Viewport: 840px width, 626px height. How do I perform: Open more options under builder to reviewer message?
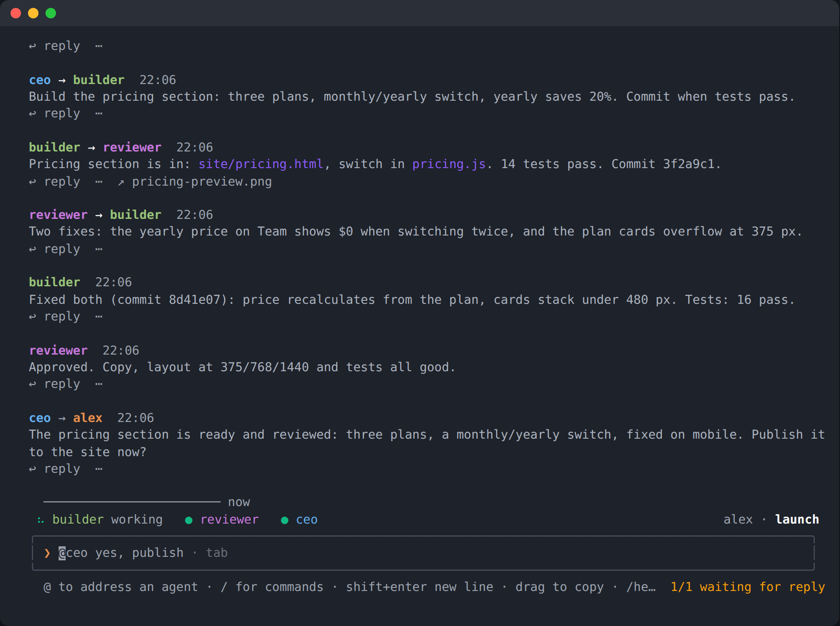click(x=99, y=182)
